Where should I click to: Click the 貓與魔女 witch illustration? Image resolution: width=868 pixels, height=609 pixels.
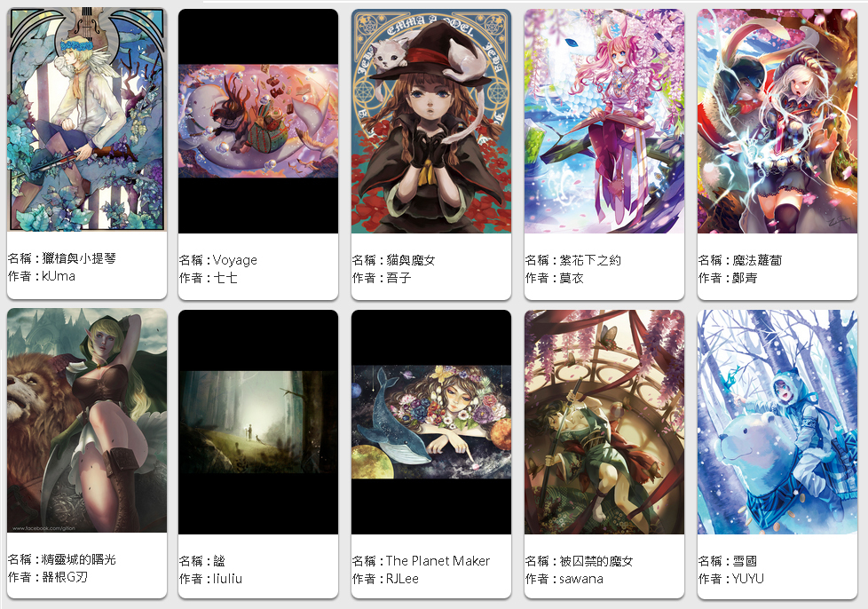(x=430, y=122)
